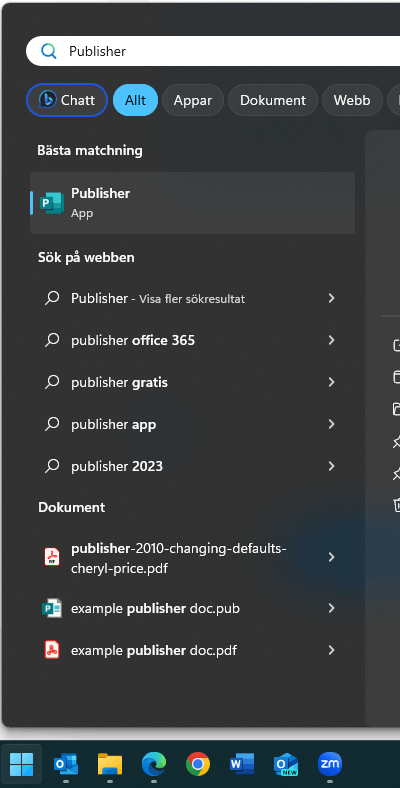400x788 pixels.
Task: Switch to the Webb filter tab
Action: 352,100
